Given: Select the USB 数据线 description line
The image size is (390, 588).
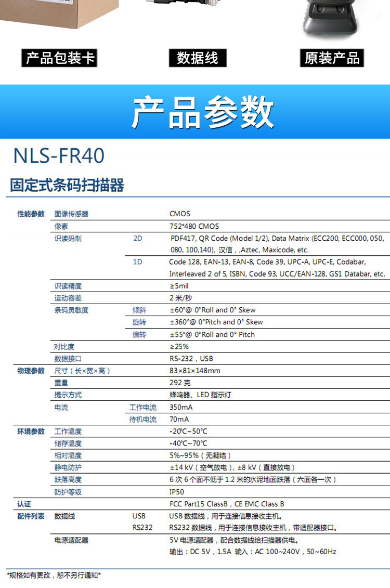Looking at the screenshot, I should (226, 516).
